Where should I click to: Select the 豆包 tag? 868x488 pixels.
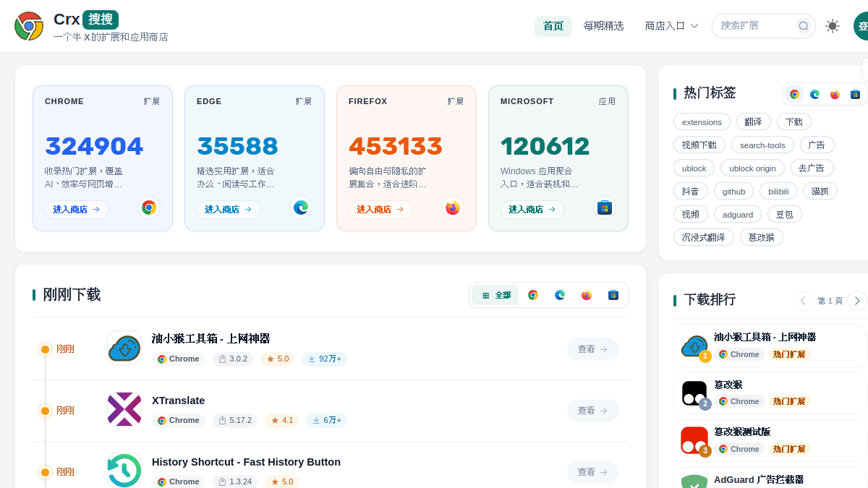click(x=785, y=215)
